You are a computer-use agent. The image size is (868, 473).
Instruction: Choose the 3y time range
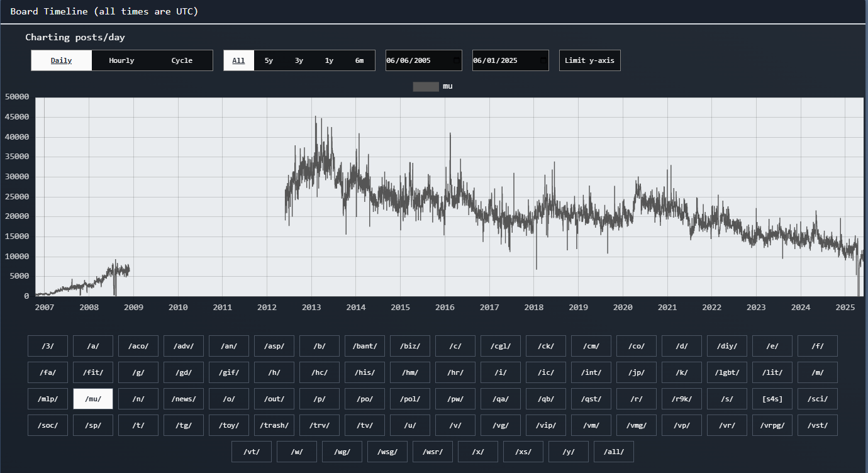point(299,60)
